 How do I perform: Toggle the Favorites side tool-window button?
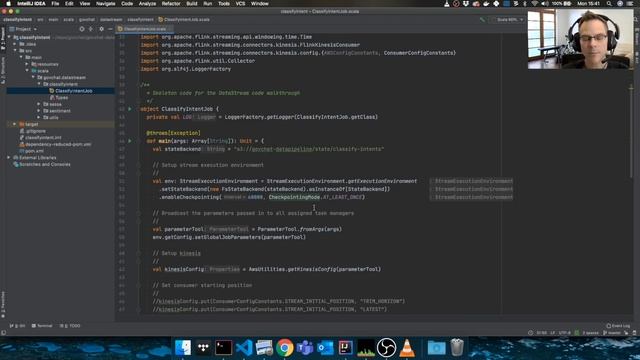click(3, 304)
